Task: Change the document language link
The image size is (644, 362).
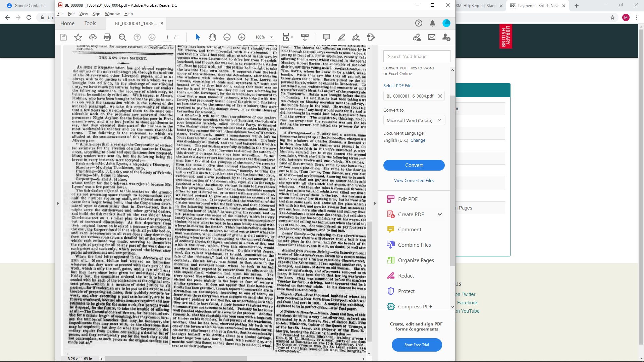Action: point(418,140)
